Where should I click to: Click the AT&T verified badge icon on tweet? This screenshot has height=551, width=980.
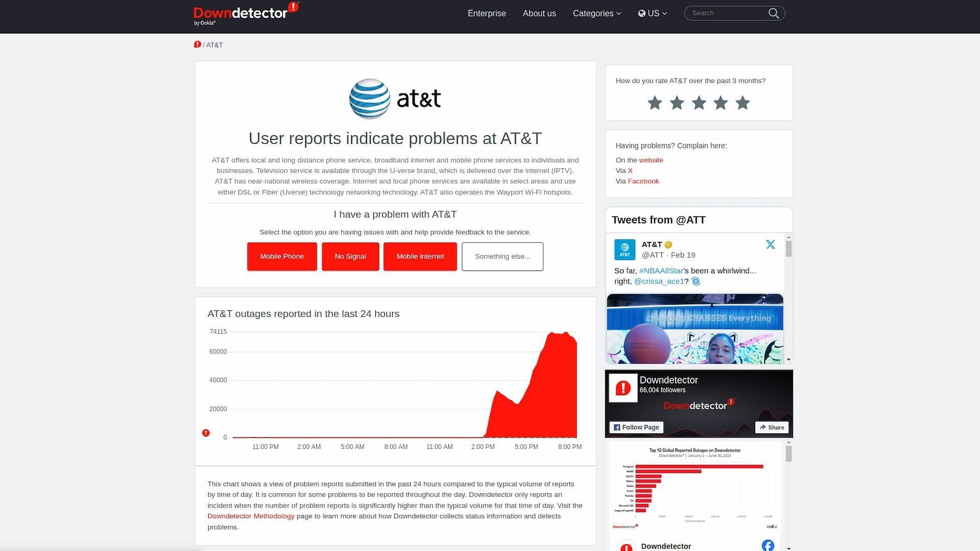point(668,244)
